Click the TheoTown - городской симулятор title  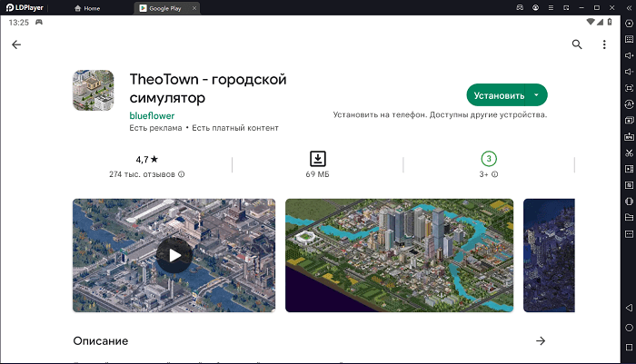coord(208,88)
